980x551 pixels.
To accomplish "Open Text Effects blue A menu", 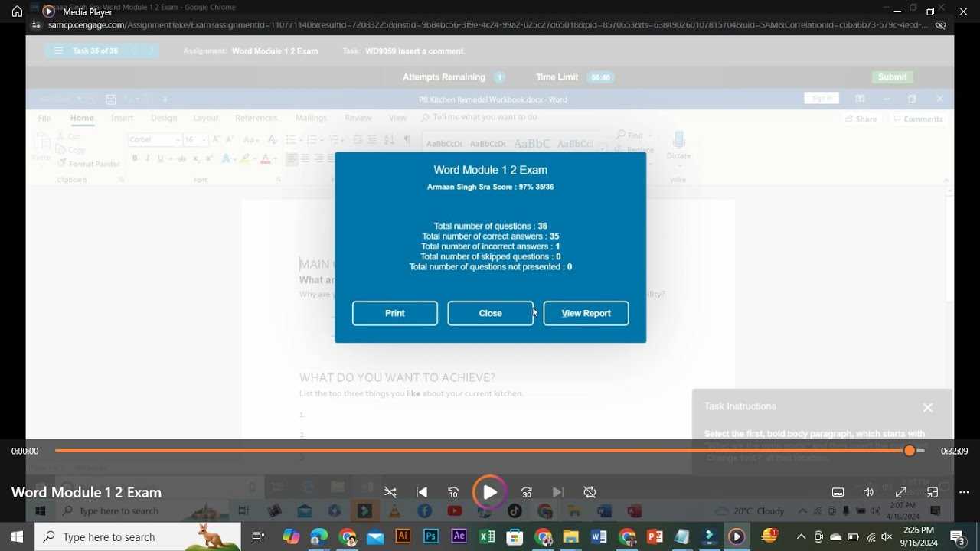I will (x=225, y=158).
